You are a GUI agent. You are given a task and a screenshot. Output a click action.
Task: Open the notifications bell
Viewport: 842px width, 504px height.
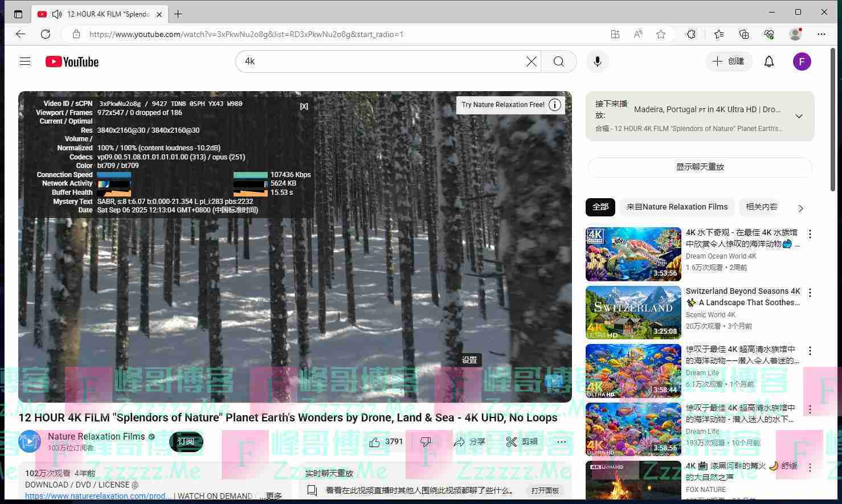coord(769,62)
